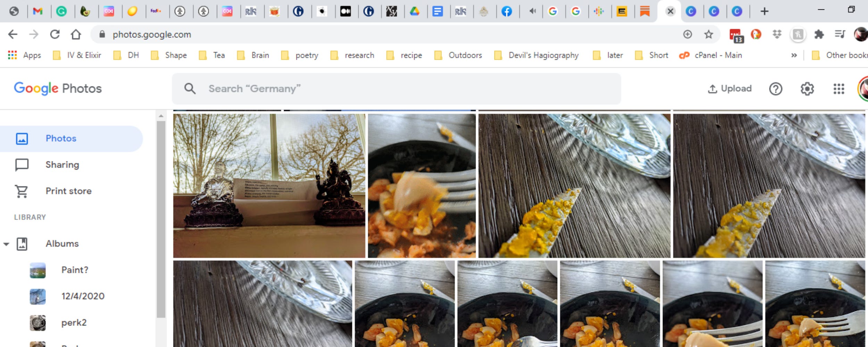
Task: Open the DH bookmark folder
Action: tap(126, 55)
